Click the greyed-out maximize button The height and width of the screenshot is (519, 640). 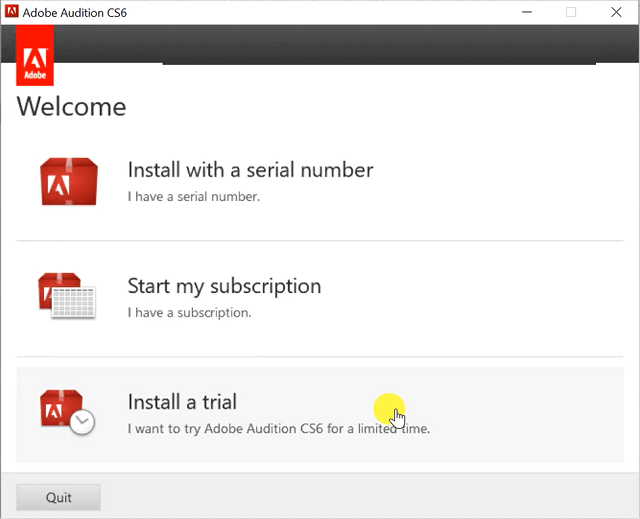[571, 12]
